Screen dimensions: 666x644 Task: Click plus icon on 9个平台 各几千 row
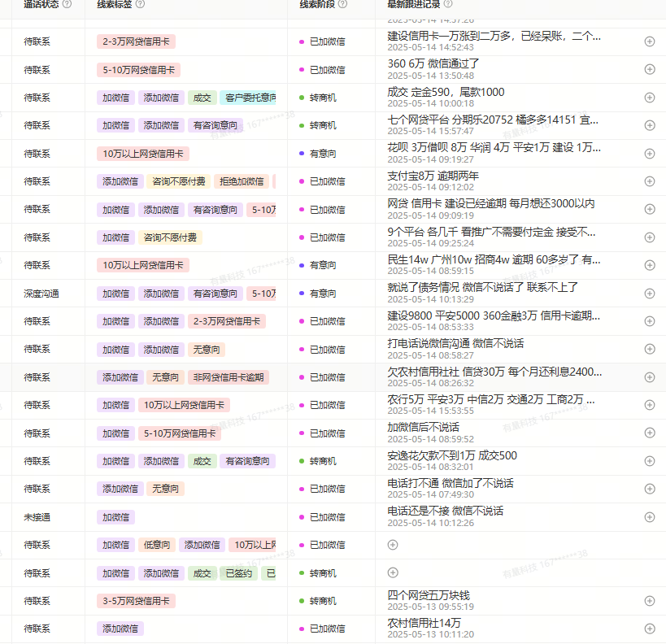pyautogui.click(x=650, y=237)
